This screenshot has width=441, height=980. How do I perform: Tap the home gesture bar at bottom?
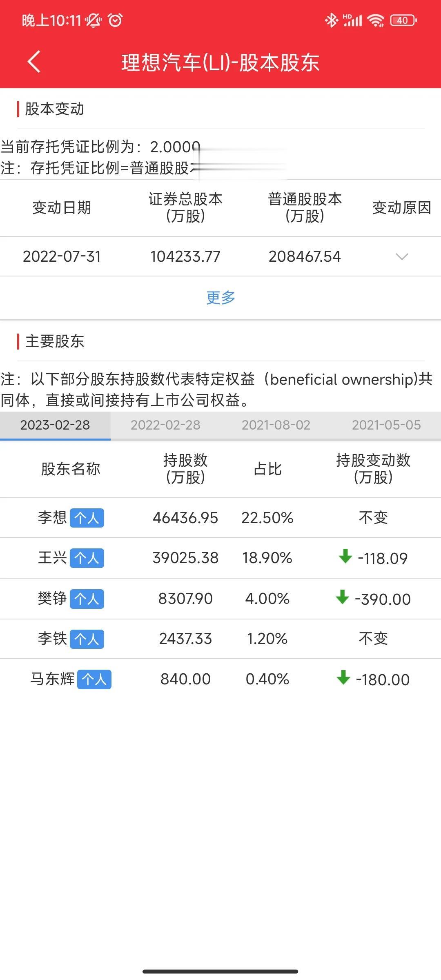point(220,971)
